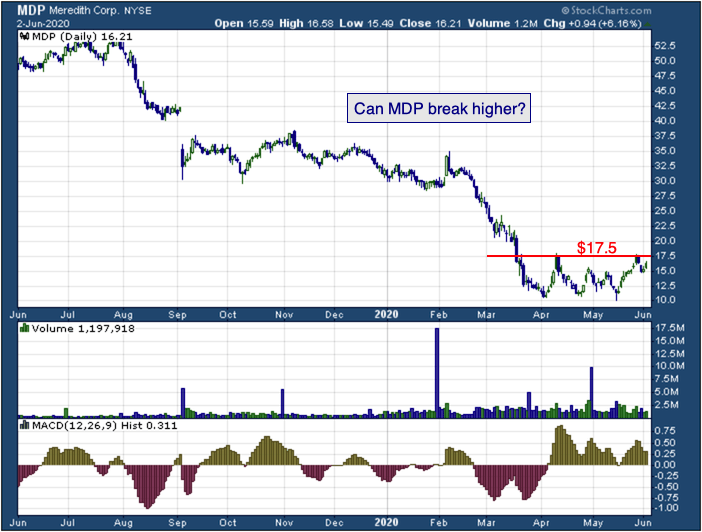Click the 52.5 price axis label

point(665,46)
